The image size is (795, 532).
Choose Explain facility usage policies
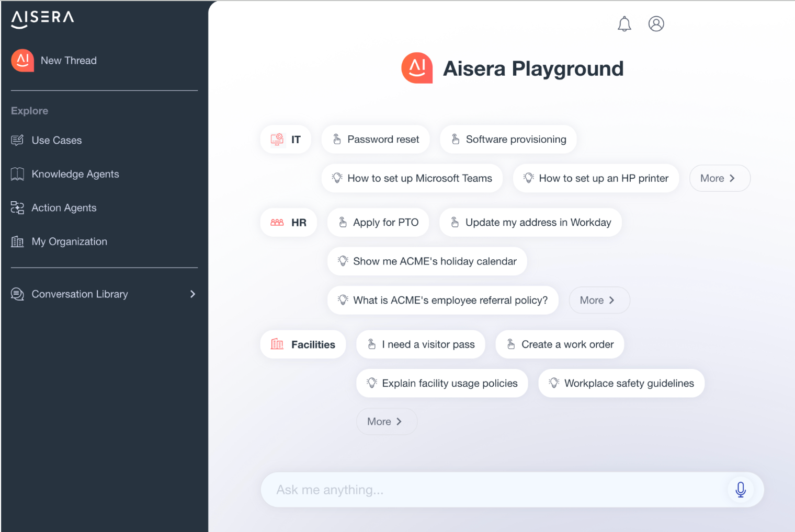click(x=442, y=383)
